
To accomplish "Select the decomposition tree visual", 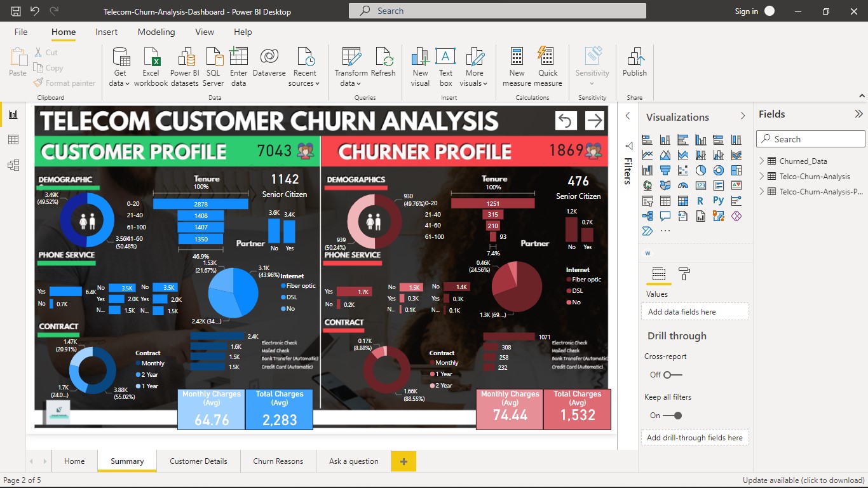I will [648, 216].
